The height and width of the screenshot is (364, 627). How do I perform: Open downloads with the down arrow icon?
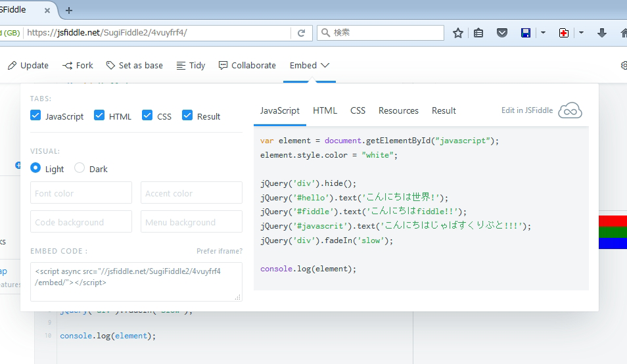601,33
